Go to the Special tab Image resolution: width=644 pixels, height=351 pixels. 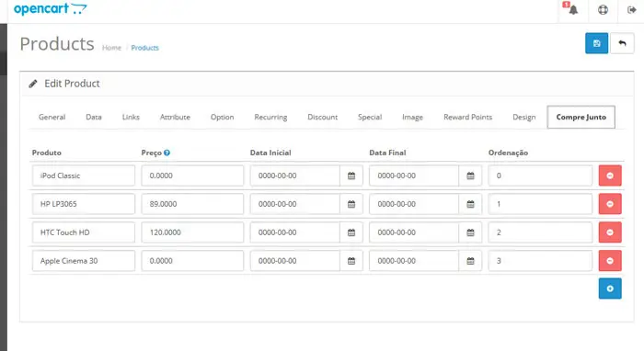[x=370, y=117]
